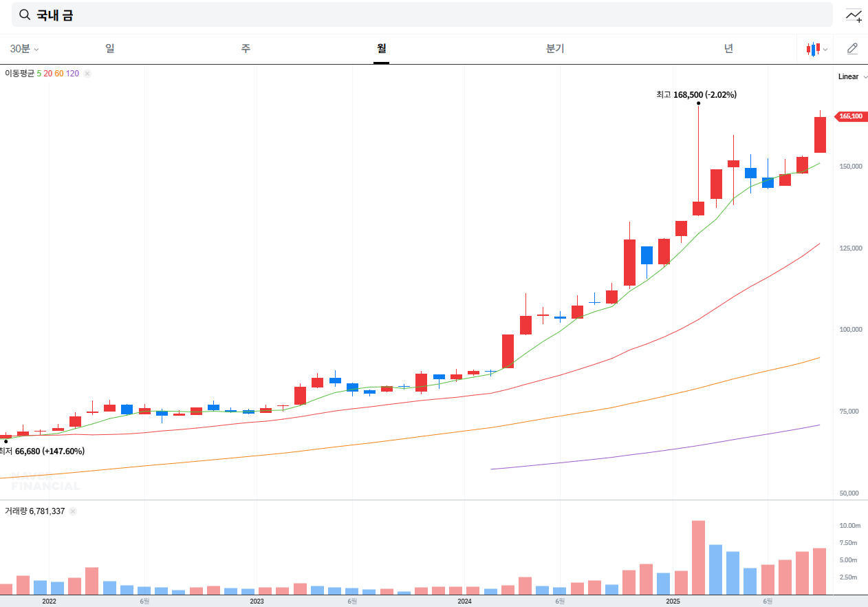Click the tallest volume bar in early 2025
The image size is (868, 607).
698,557
